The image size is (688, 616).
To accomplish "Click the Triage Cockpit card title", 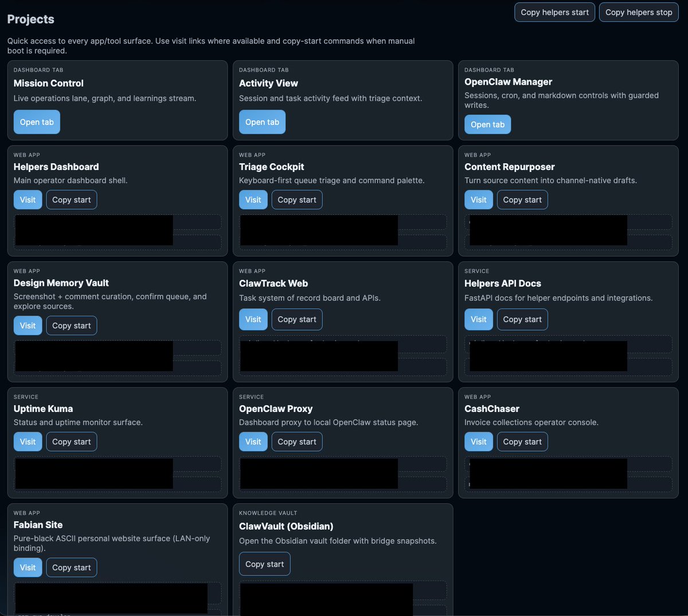I will [x=271, y=167].
